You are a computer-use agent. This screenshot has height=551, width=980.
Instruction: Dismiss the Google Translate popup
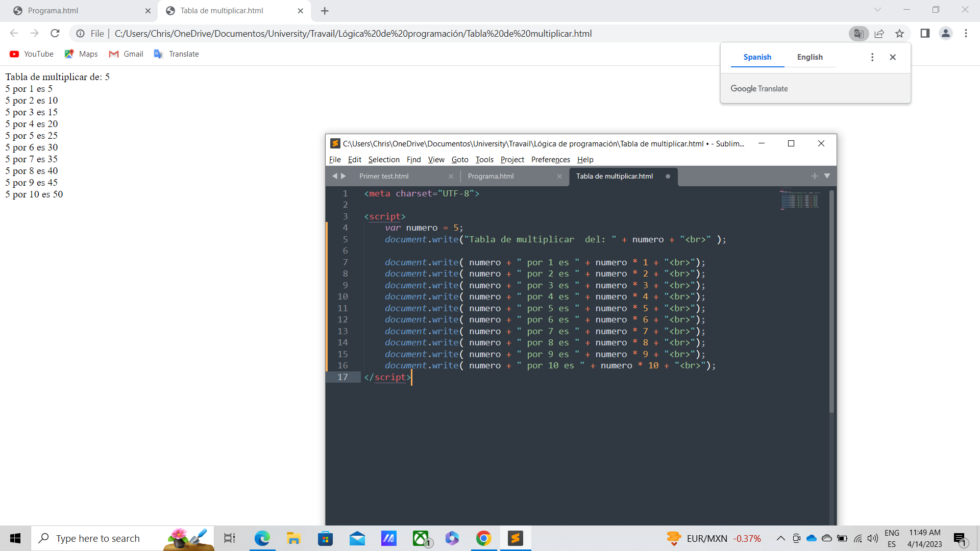893,57
